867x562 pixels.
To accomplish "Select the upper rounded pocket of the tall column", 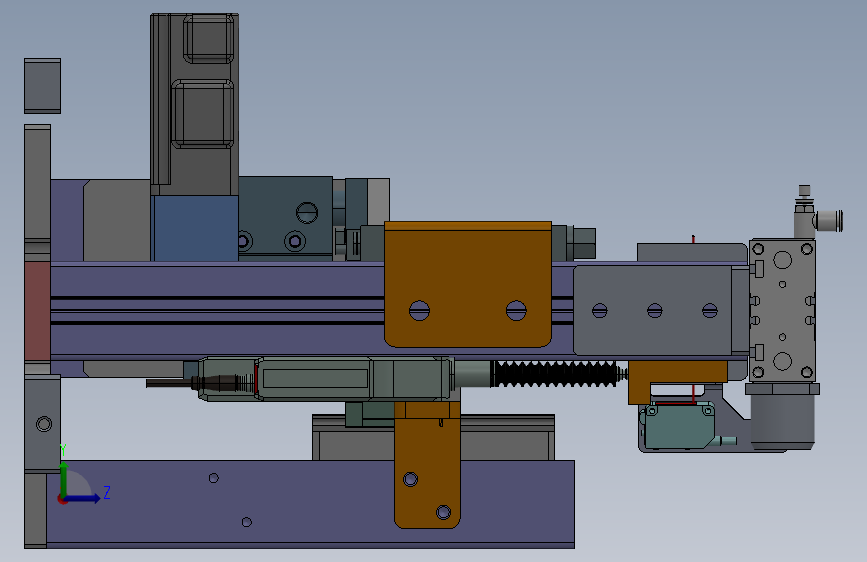I will click(208, 39).
